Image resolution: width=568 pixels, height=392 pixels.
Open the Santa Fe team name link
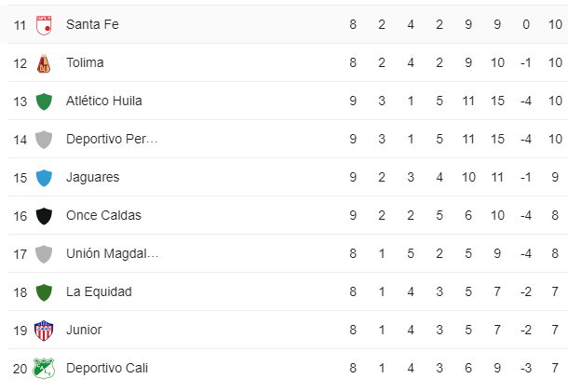[92, 24]
